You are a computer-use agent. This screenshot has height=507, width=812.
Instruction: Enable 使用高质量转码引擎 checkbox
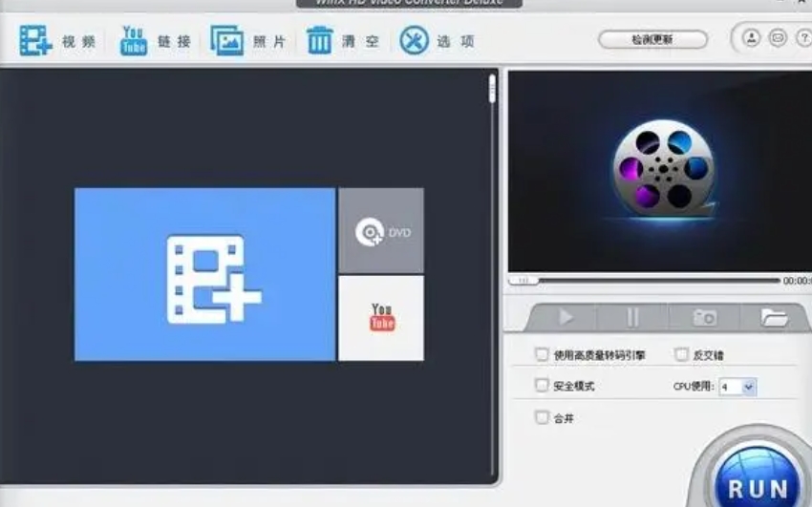coord(542,354)
